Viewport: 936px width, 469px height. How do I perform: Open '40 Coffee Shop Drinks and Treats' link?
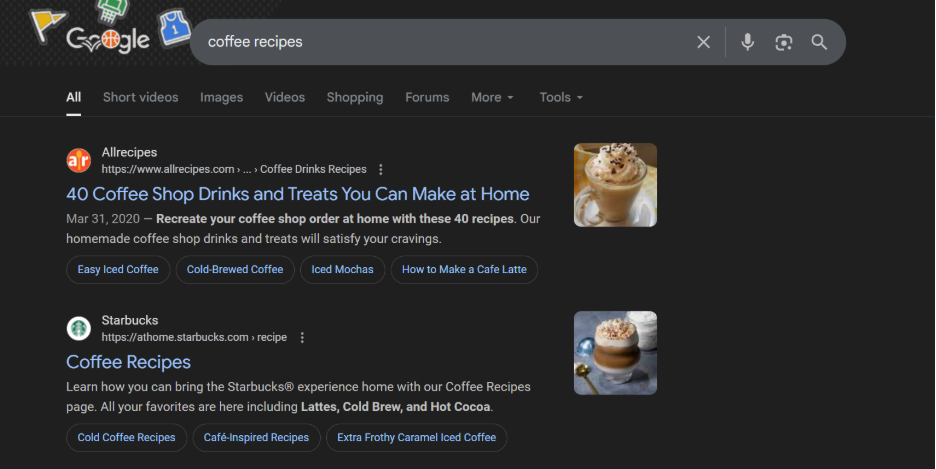tap(297, 194)
